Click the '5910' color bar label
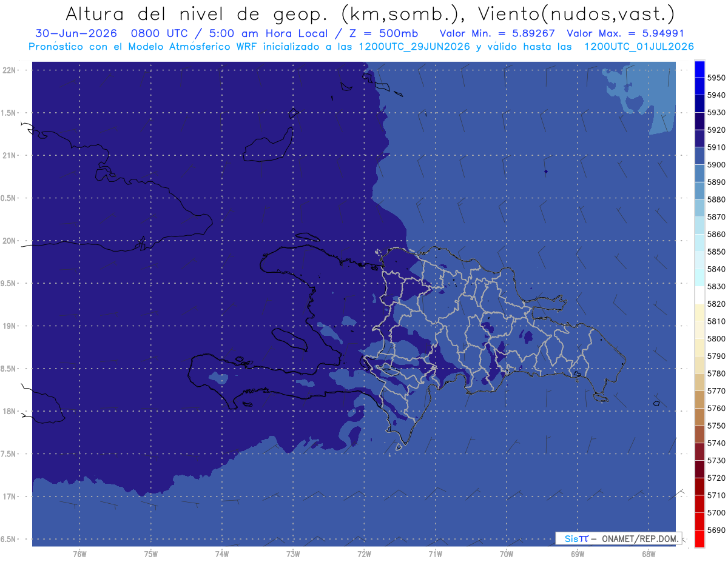 click(x=716, y=147)
